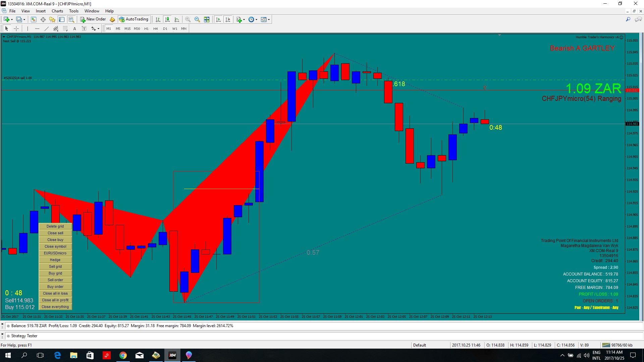Select the cursor arrow tool
The height and width of the screenshot is (362, 644).
[7, 28]
